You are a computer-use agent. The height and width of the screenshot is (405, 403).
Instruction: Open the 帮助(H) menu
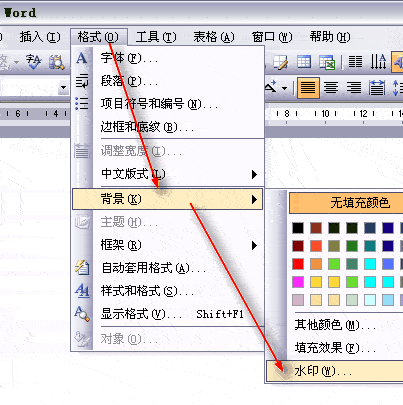[330, 37]
